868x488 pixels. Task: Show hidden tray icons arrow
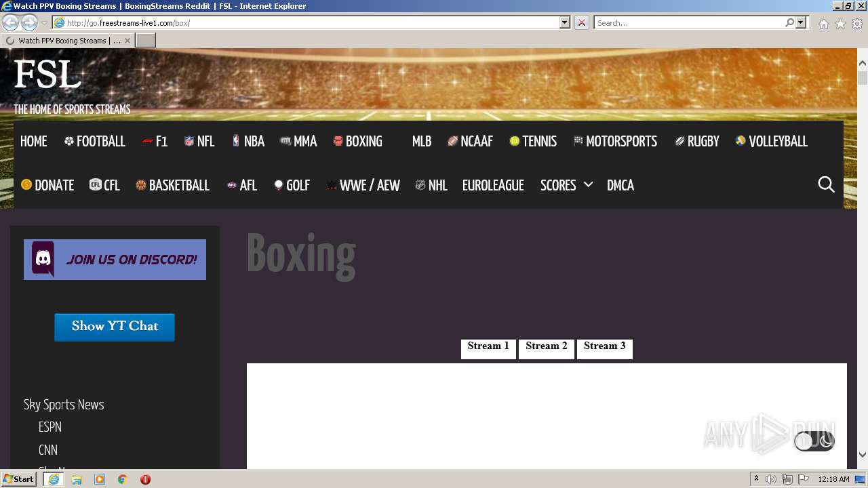coord(756,479)
